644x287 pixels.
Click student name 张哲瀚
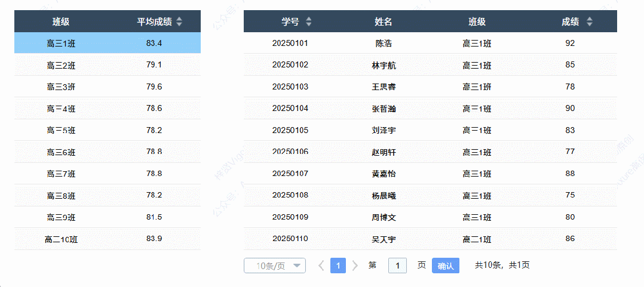tap(384, 109)
